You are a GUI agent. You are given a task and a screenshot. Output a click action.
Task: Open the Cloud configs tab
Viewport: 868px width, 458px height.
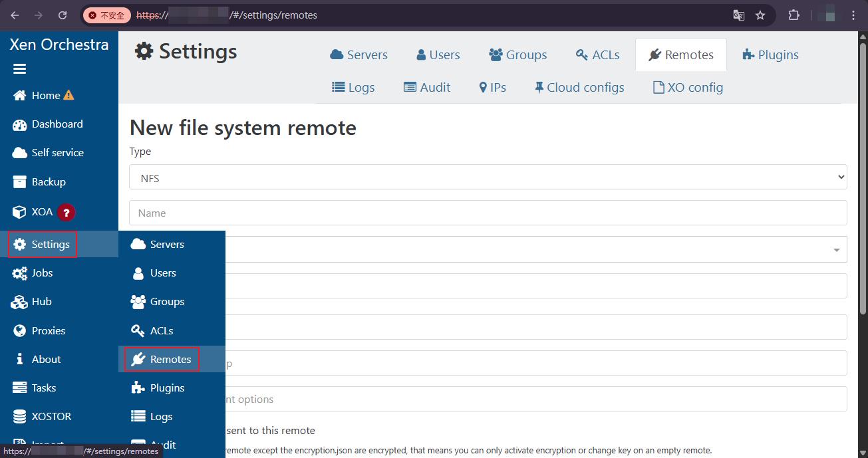[x=579, y=87]
